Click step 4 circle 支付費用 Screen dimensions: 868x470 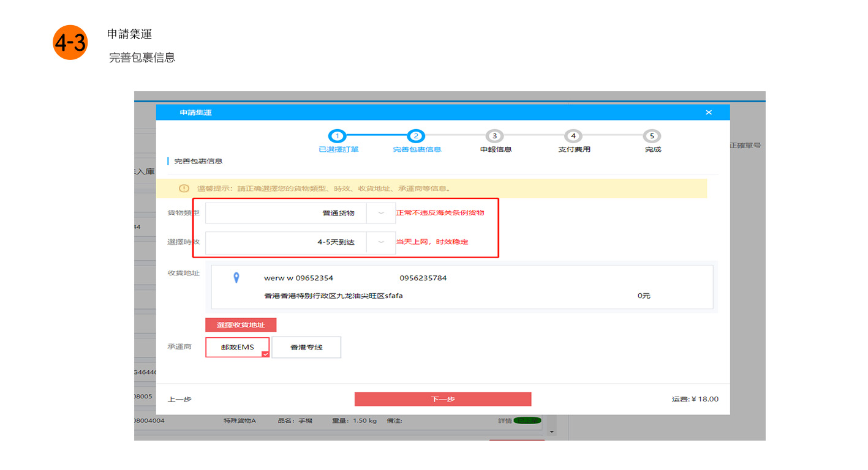[573, 136]
